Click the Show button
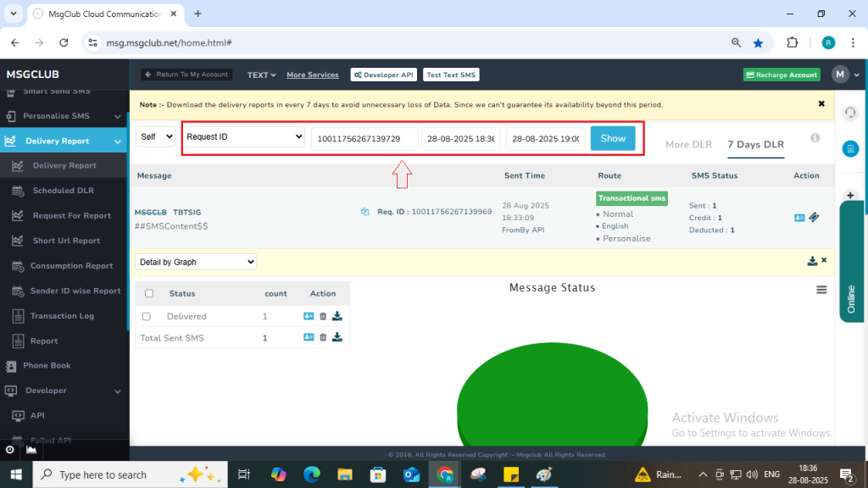 613,138
